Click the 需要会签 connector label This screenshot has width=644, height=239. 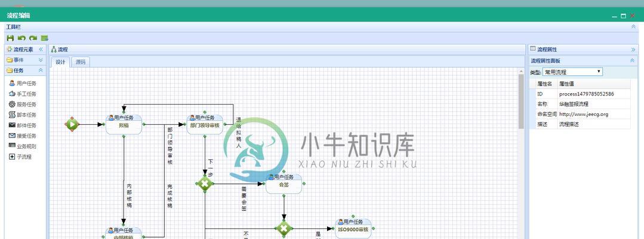[244, 199]
